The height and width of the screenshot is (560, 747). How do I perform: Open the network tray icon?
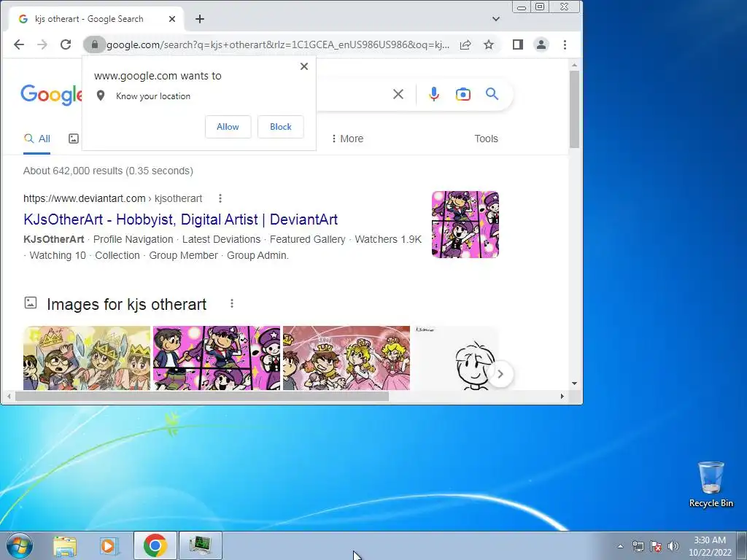pyautogui.click(x=638, y=546)
